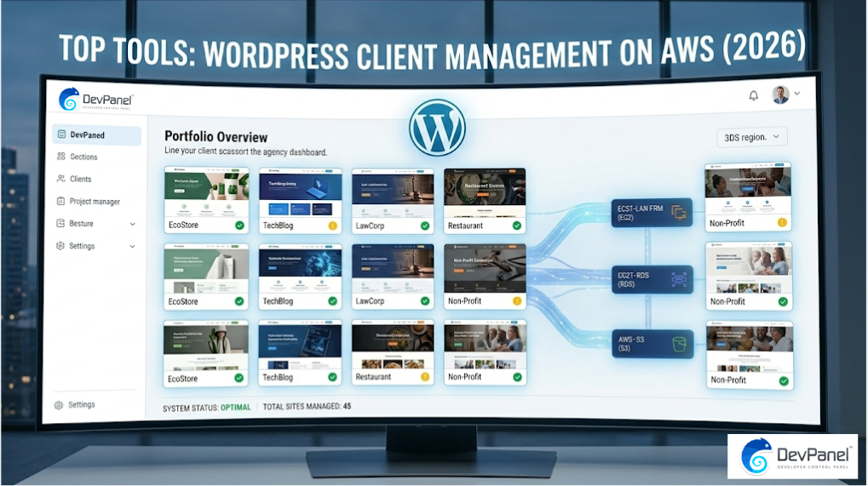This screenshot has height=486, width=868.
Task: Click the Portfolio Overview heading
Action: click(216, 136)
